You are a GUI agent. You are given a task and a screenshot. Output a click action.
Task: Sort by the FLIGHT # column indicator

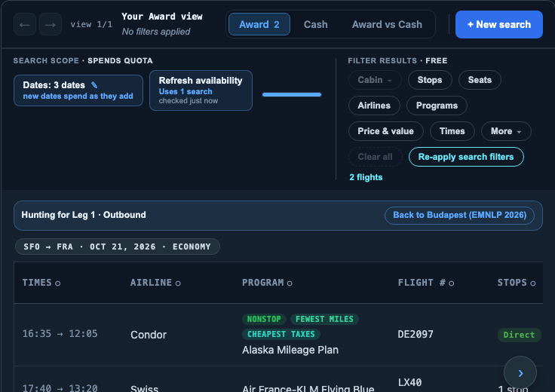[451, 283]
